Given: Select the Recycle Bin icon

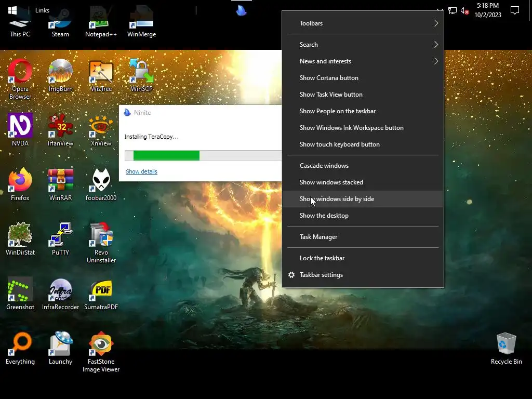Looking at the screenshot, I should pos(506,349).
